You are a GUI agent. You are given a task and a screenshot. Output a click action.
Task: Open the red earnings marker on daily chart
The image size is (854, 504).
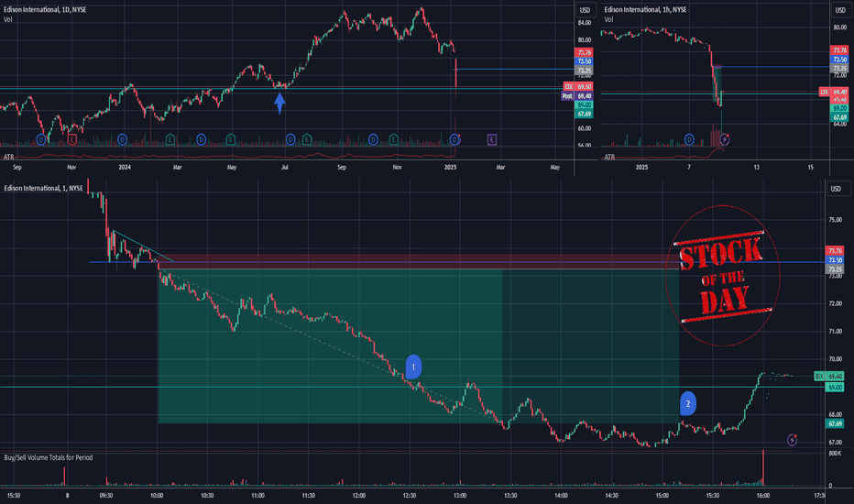click(71, 140)
